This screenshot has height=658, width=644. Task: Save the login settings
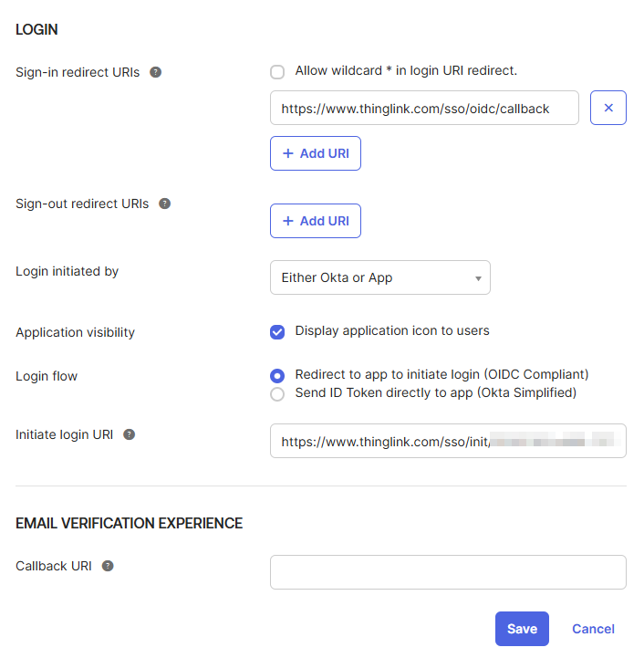(x=522, y=629)
